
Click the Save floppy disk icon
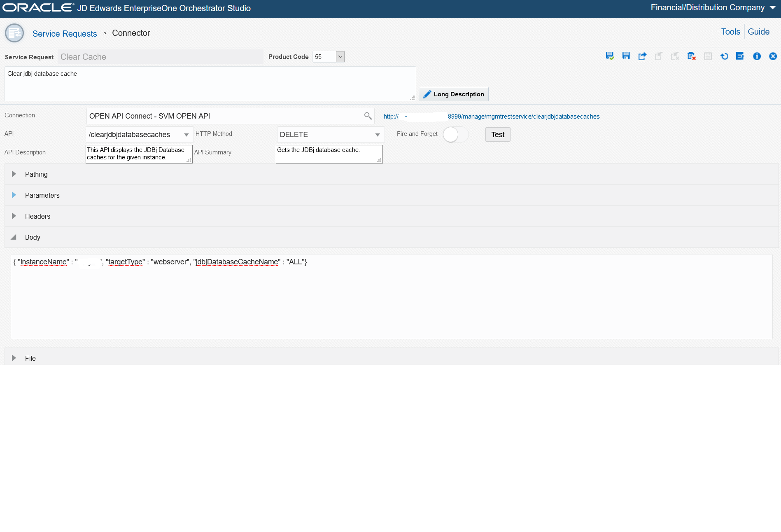tap(626, 56)
